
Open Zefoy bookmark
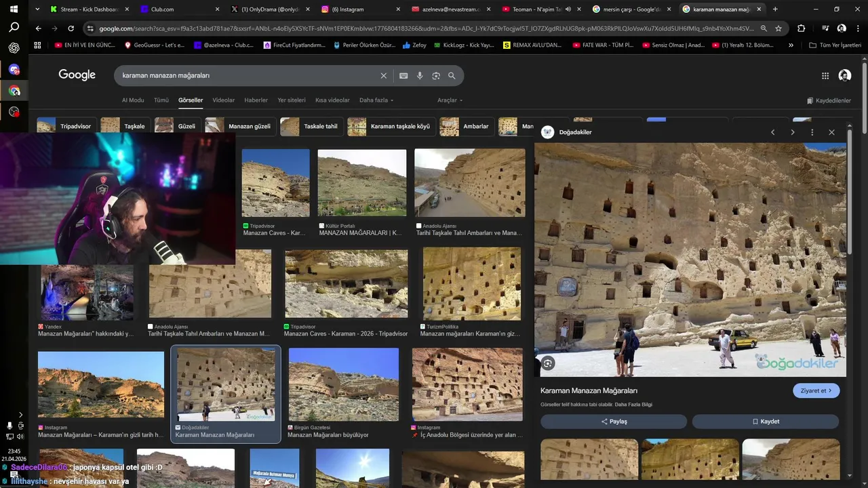point(414,45)
